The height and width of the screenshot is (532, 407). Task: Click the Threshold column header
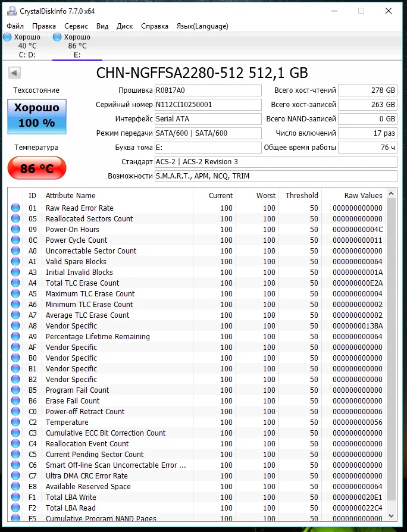coord(300,195)
